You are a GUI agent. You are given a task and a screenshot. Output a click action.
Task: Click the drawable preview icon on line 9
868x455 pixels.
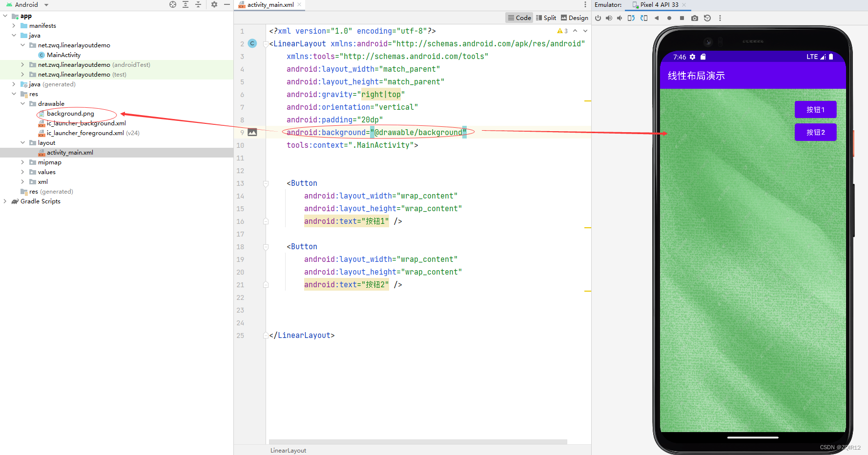tap(252, 132)
